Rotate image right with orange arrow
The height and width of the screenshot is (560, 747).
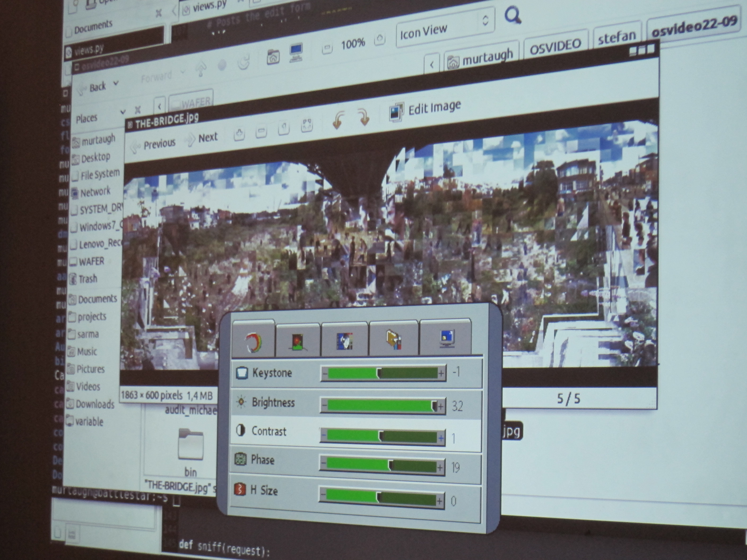pos(364,117)
